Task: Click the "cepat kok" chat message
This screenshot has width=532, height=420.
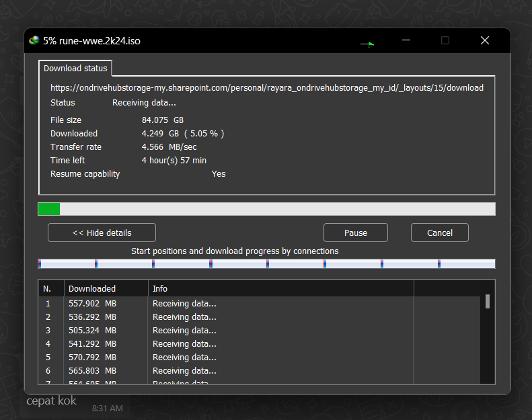Action: 51,401
